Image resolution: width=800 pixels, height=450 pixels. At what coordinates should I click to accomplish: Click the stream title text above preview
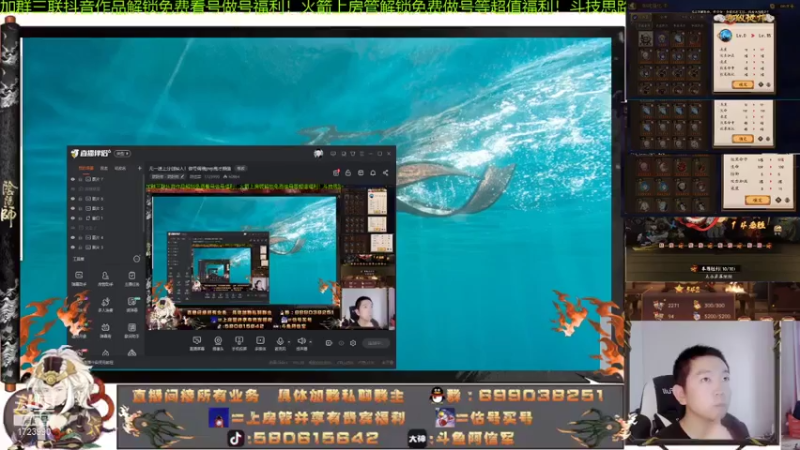(190, 168)
